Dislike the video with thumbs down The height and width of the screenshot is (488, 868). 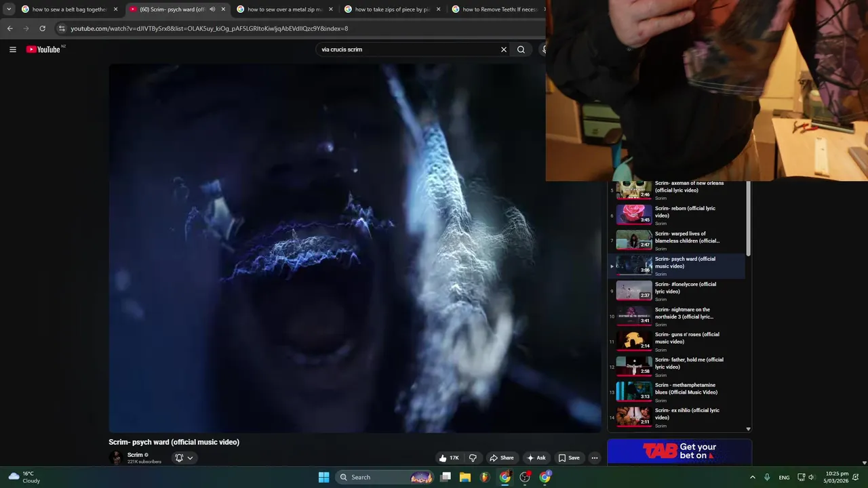tap(473, 458)
